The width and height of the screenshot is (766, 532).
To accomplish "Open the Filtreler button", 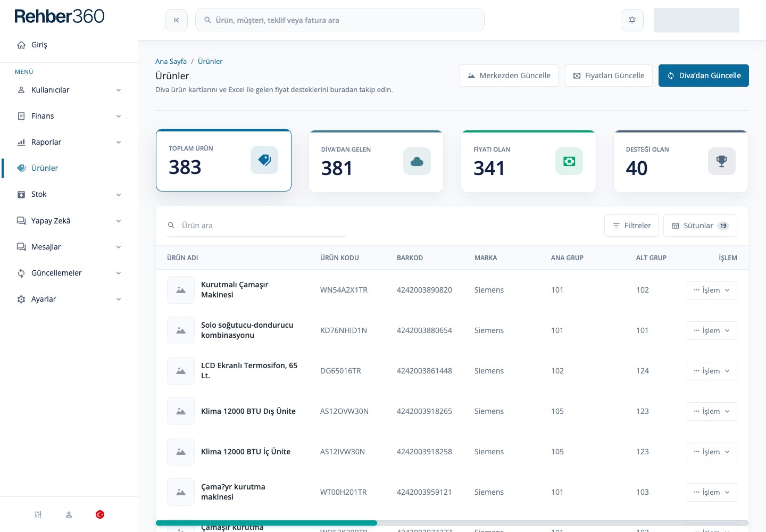I will tap(631, 226).
